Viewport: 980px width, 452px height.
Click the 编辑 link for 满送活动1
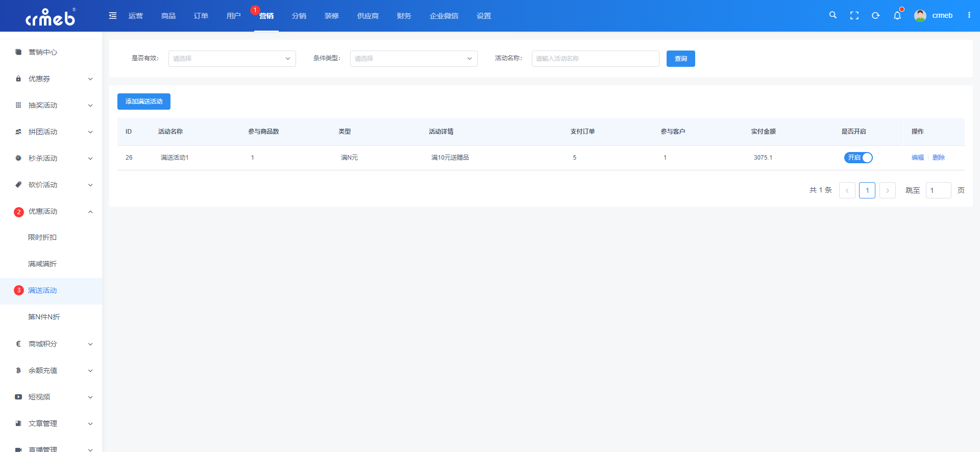click(x=917, y=158)
